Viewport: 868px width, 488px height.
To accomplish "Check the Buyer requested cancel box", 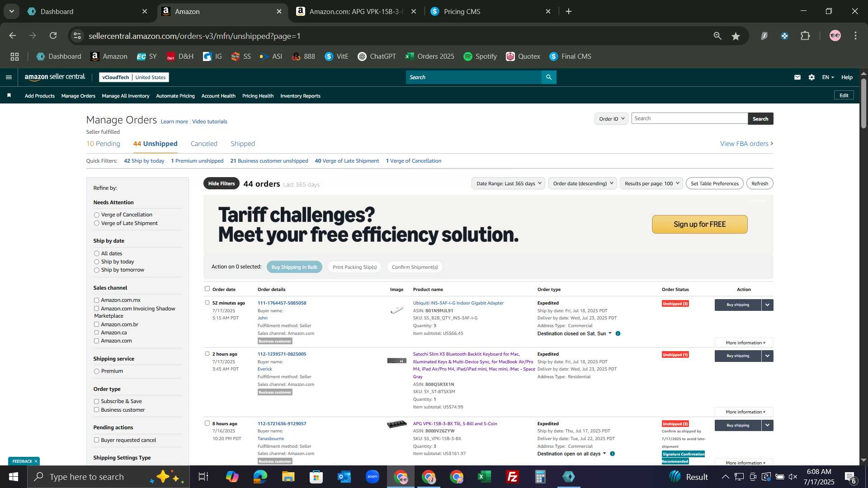I will (96, 440).
